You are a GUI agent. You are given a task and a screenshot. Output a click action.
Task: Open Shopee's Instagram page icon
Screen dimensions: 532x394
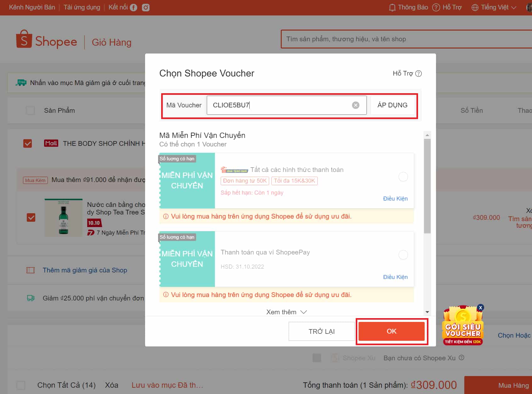pos(145,8)
